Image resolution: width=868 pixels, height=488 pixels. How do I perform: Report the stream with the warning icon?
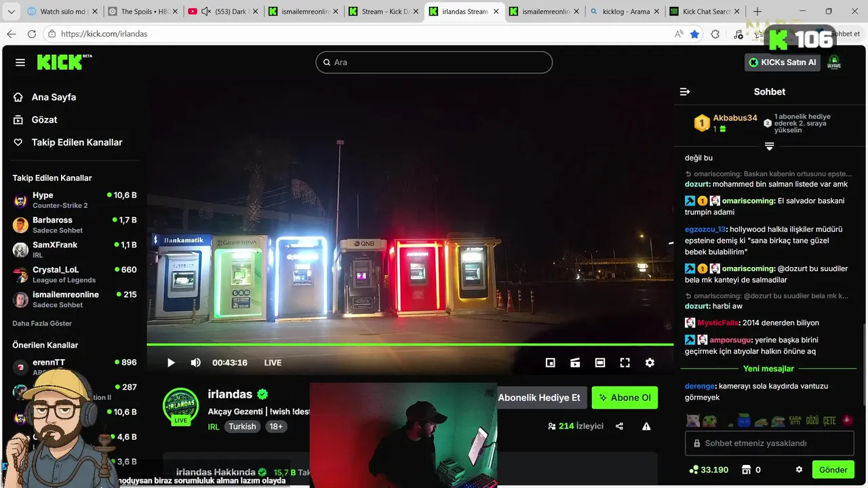646,426
